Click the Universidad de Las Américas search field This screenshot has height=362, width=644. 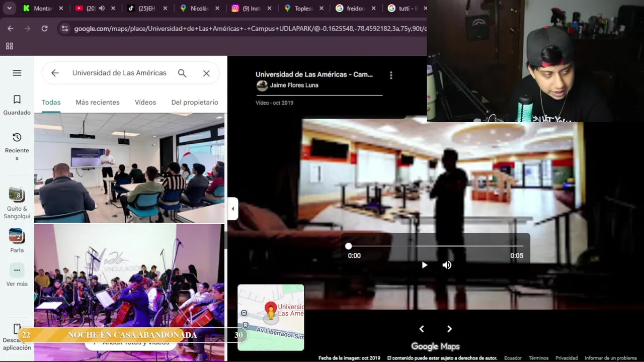pyautogui.click(x=119, y=73)
